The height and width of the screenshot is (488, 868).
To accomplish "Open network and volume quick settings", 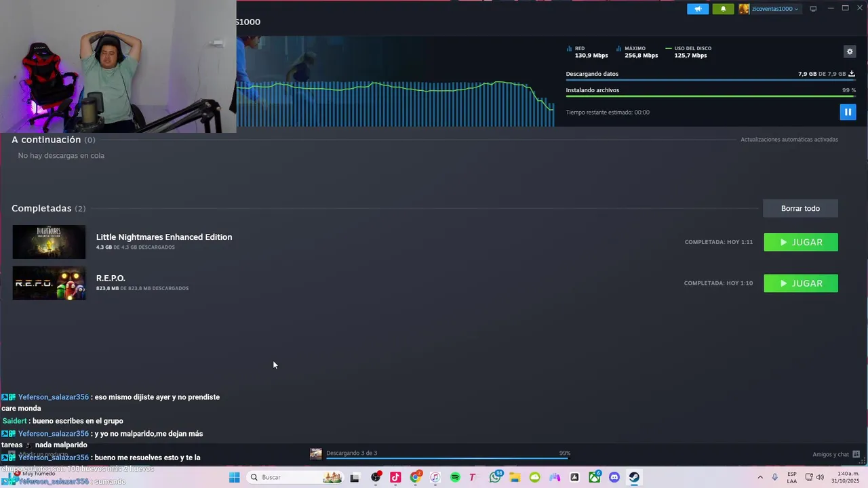I will tap(814, 477).
